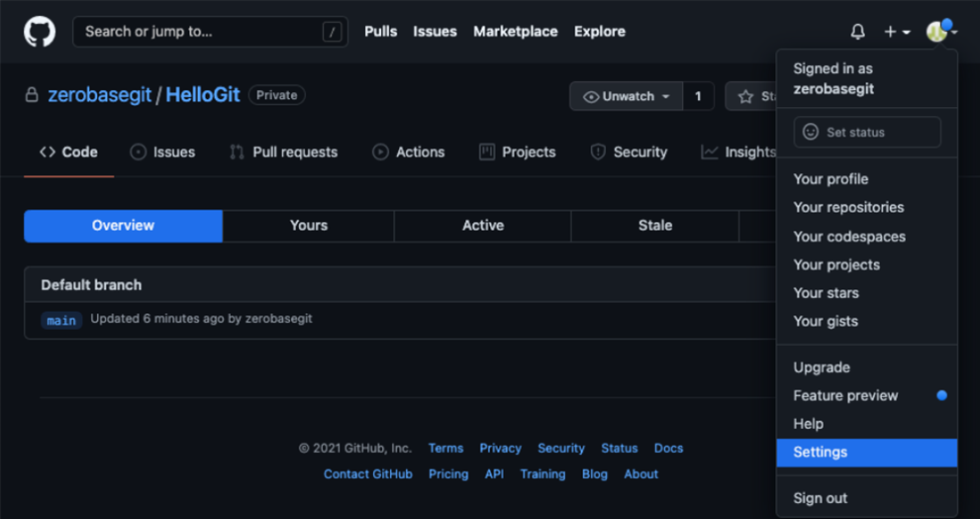
Task: Open the zerobasegit owner link
Action: [x=100, y=95]
